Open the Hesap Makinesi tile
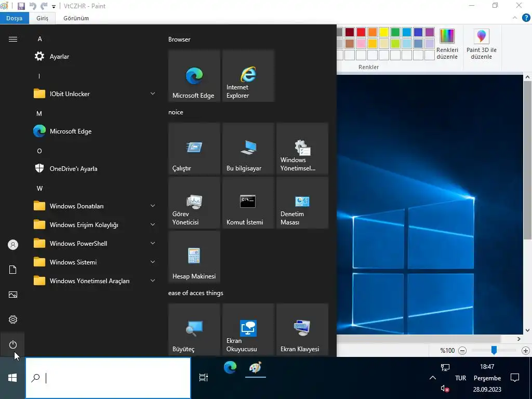Screen dimensions: 532x399 [194, 257]
